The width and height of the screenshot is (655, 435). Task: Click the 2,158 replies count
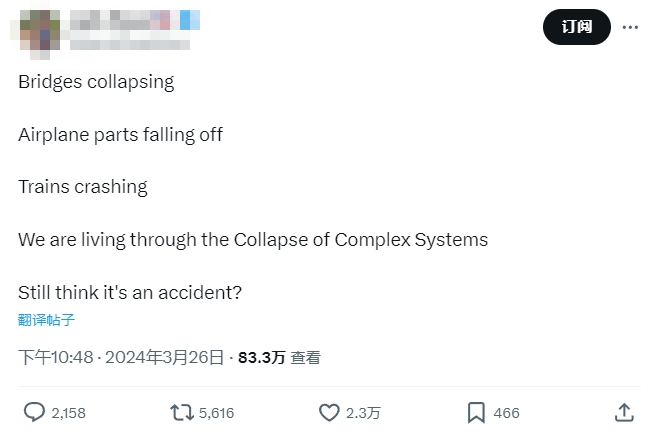click(x=69, y=413)
